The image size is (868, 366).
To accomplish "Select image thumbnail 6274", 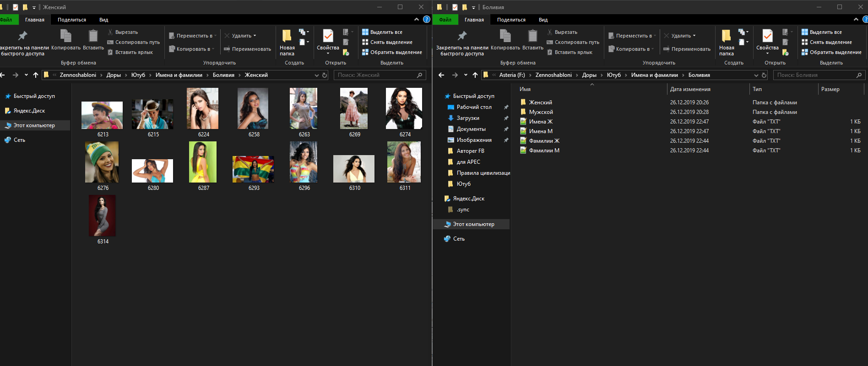I will coord(404,109).
